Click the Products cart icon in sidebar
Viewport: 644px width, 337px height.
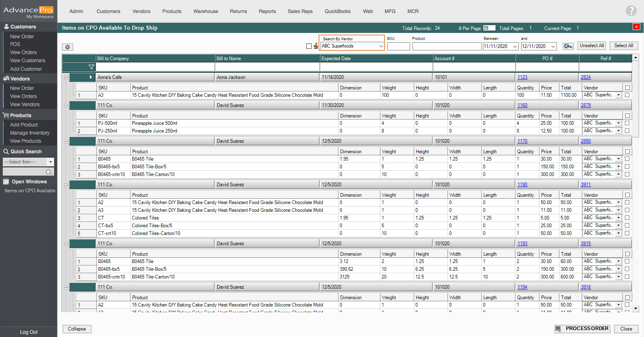6,115
